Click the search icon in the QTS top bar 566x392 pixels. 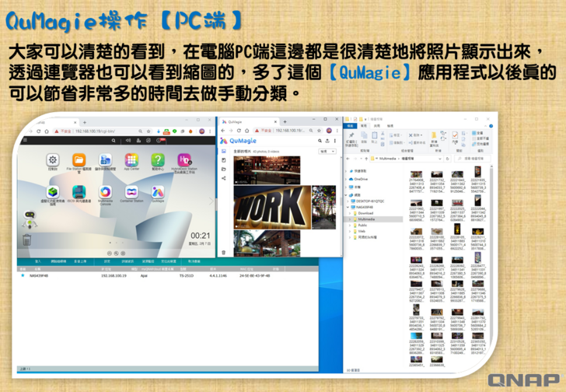[x=114, y=141]
